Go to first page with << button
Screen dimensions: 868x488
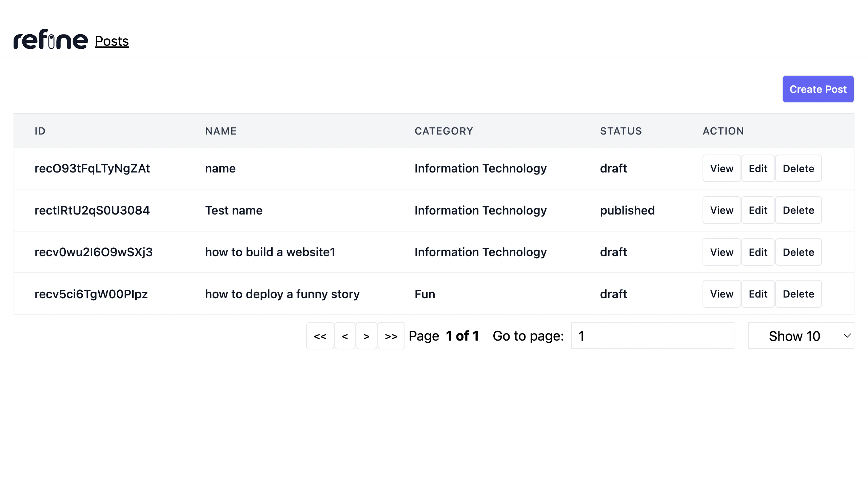[320, 336]
